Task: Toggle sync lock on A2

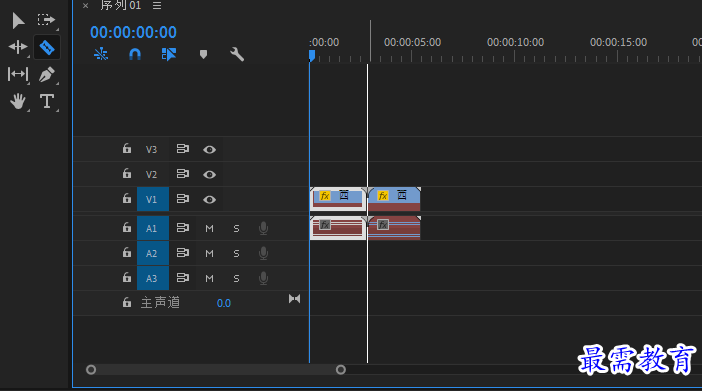Action: point(182,253)
